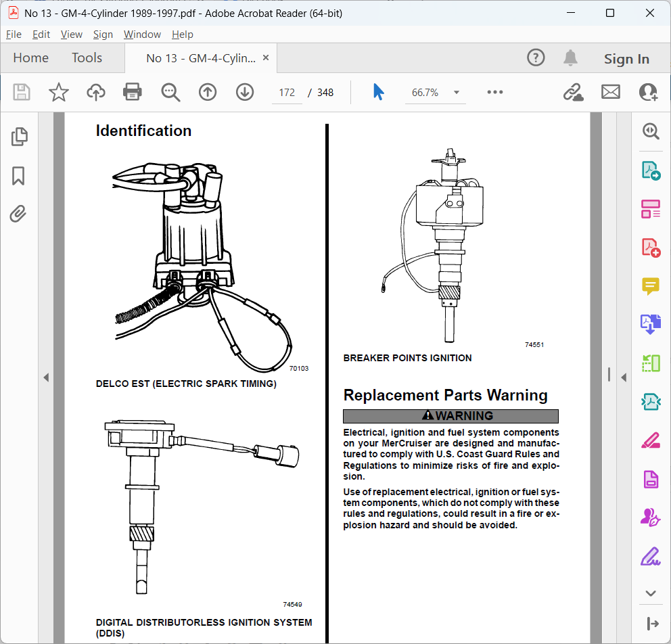
Task: Open the Bookmarks panel icon
Action: click(18, 176)
